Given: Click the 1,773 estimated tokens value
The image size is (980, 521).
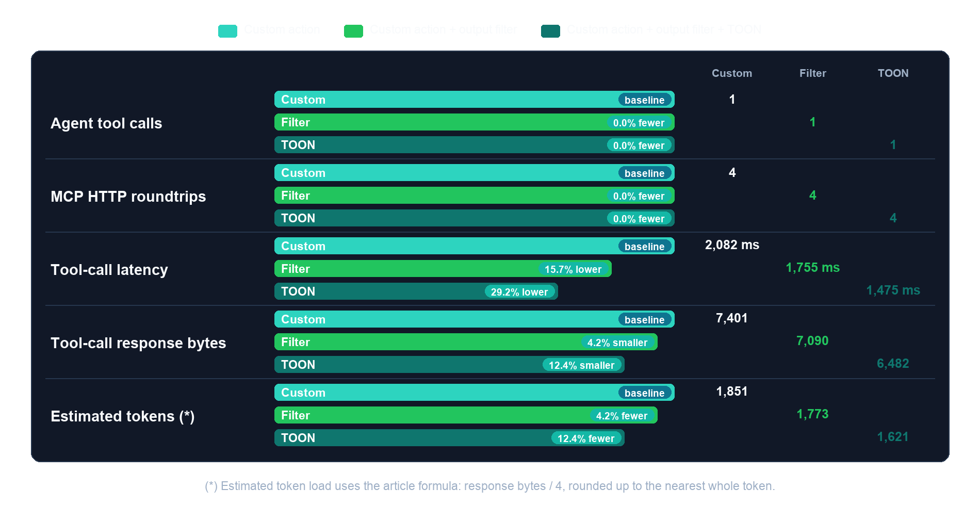Looking at the screenshot, I should (813, 414).
